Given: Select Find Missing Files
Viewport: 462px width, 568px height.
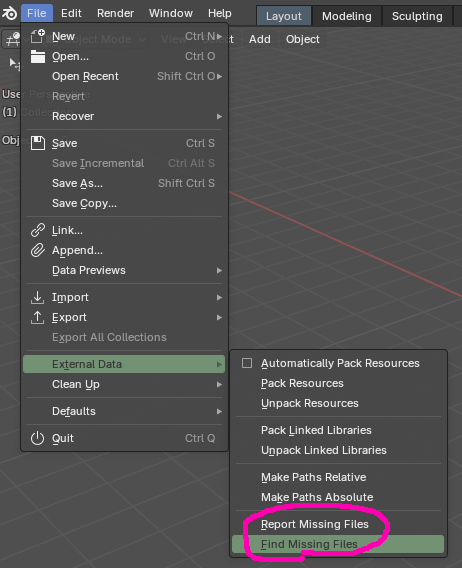Looking at the screenshot, I should (x=338, y=544).
